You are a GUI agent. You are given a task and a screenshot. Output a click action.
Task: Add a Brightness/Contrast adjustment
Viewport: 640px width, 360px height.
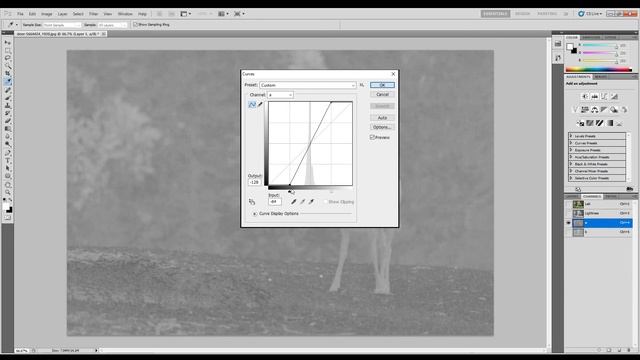(585, 96)
